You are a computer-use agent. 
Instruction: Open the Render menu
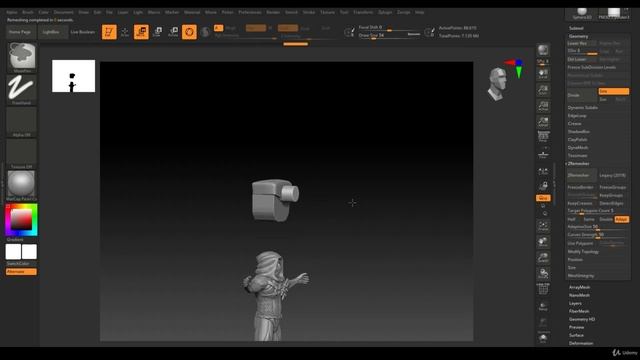(273, 12)
